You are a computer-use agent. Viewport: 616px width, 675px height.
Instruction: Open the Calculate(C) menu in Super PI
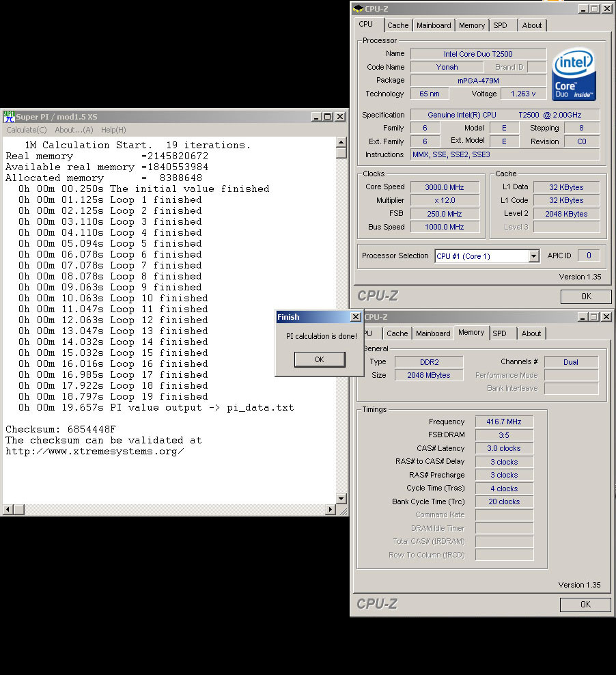click(26, 130)
